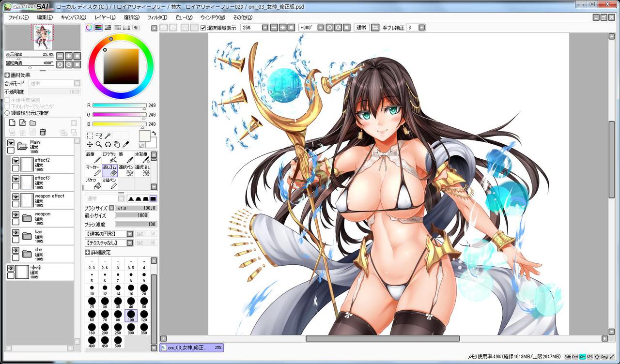Create a new normal layer
Image resolution: width=620 pixels, height=364 pixels.
pyautogui.click(x=13, y=123)
